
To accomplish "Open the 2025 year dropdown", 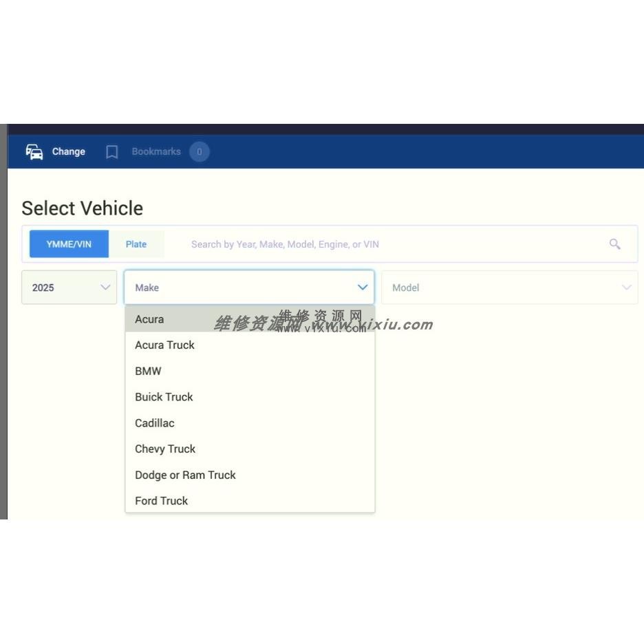I will click(69, 288).
